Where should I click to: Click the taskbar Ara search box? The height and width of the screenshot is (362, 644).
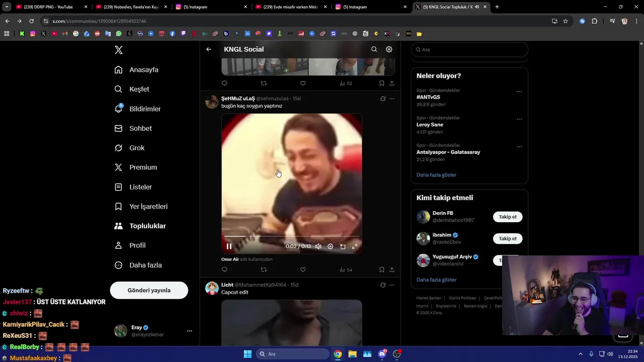click(293, 354)
